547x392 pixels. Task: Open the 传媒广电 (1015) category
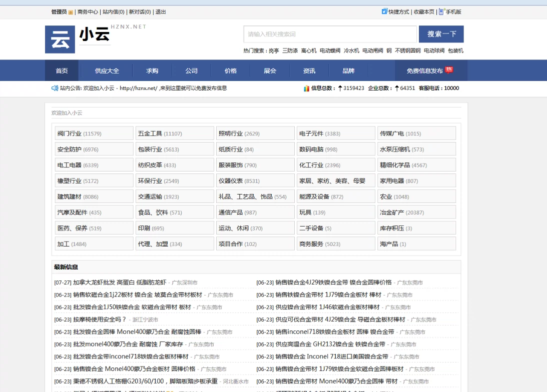(416, 133)
